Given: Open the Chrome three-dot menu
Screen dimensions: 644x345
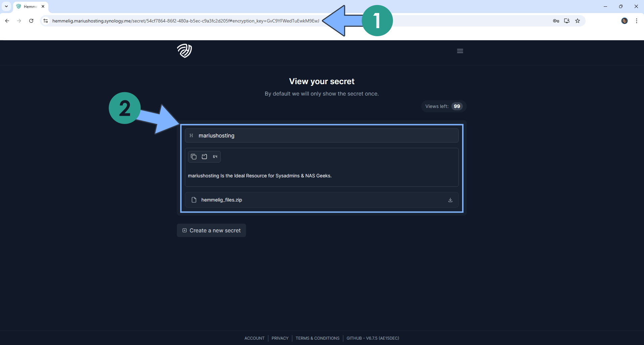Looking at the screenshot, I should (637, 21).
